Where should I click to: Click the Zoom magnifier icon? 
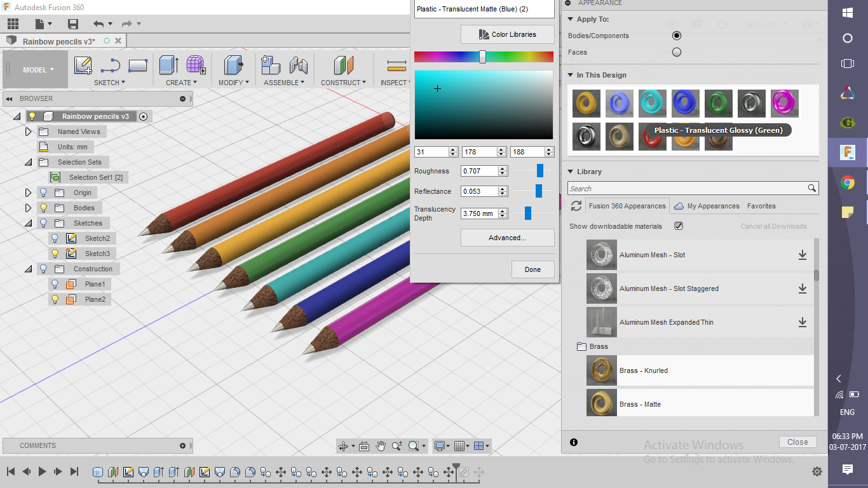[397, 446]
